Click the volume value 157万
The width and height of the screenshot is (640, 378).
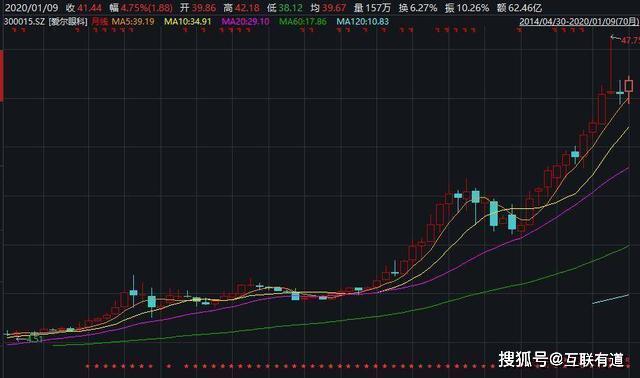coord(378,8)
